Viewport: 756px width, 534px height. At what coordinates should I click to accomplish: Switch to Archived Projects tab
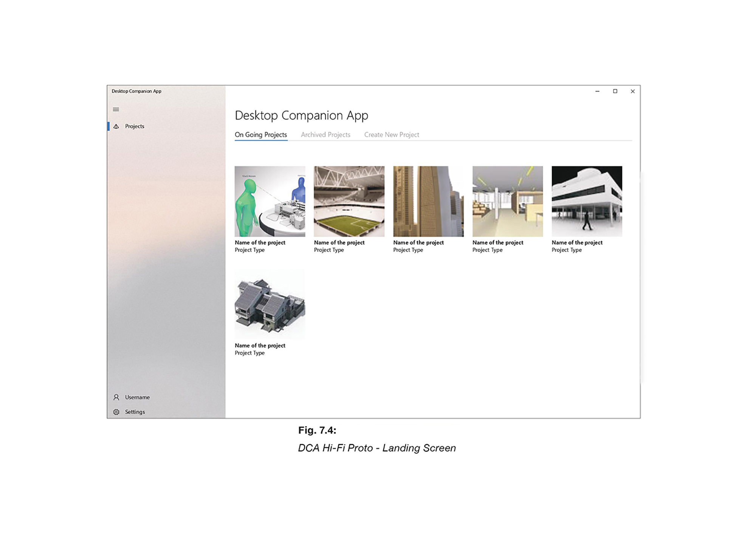[325, 134]
